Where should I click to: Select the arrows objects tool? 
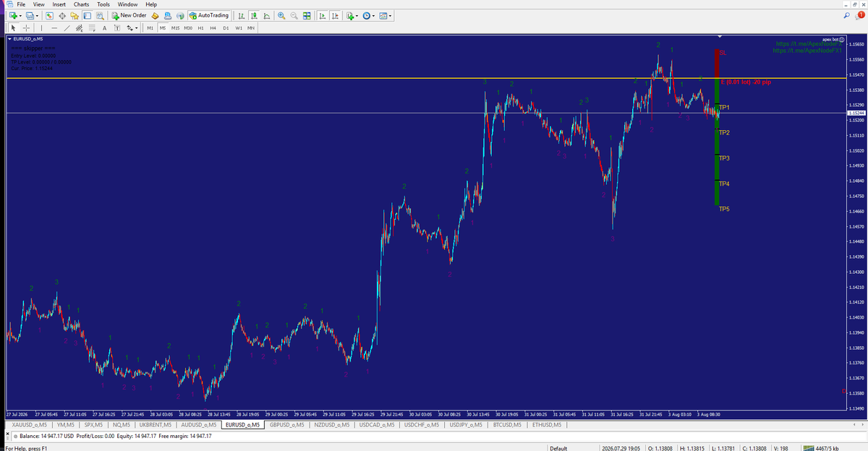[x=129, y=28]
